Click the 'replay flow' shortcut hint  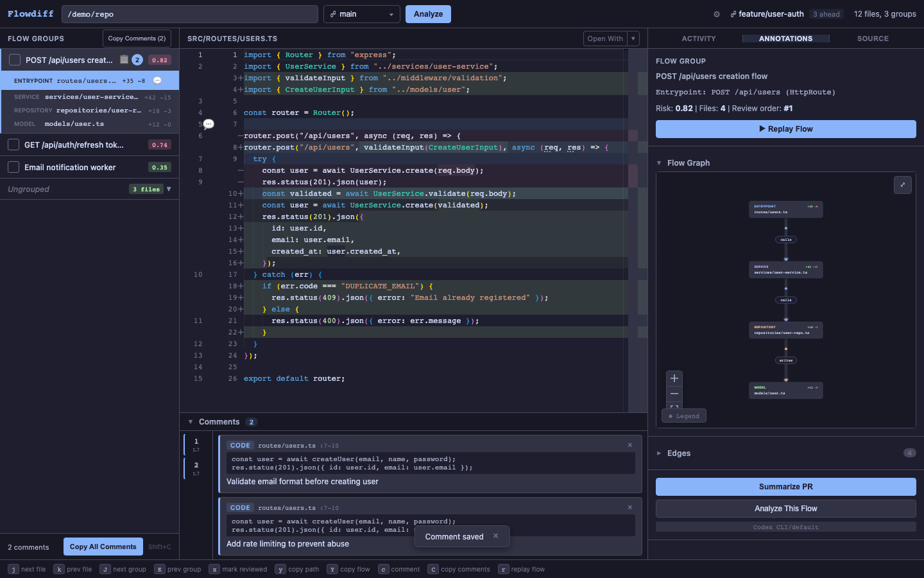pyautogui.click(x=522, y=570)
